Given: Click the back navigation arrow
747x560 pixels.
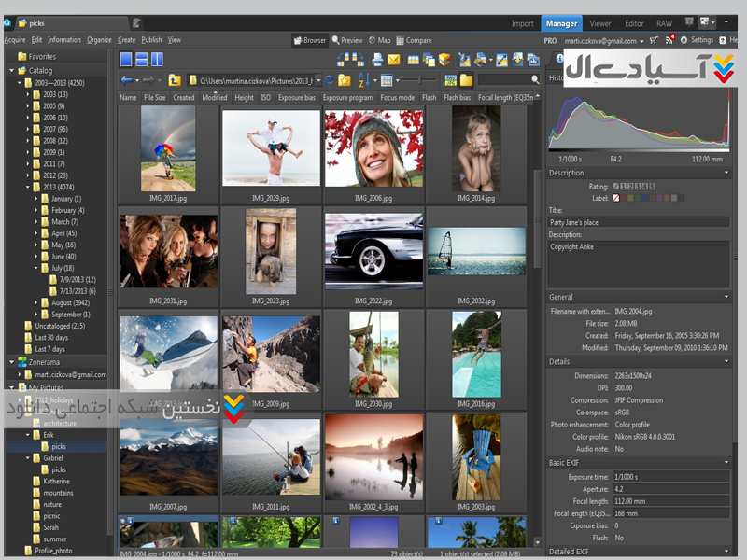Looking at the screenshot, I should click(x=127, y=80).
